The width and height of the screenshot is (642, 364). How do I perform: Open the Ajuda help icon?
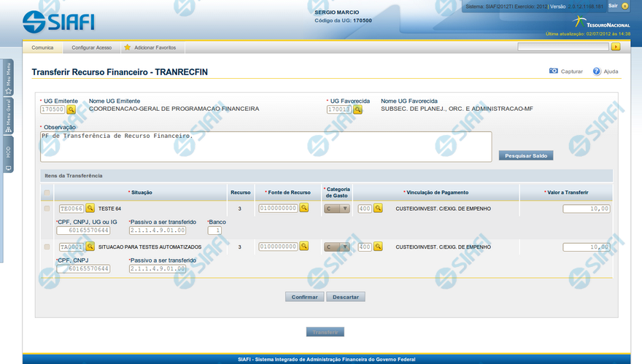point(597,71)
